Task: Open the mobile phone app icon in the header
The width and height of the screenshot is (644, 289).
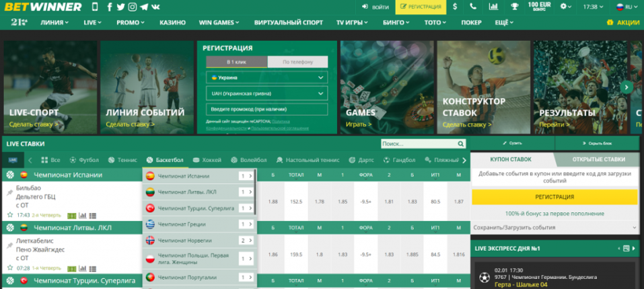Action: point(95,7)
